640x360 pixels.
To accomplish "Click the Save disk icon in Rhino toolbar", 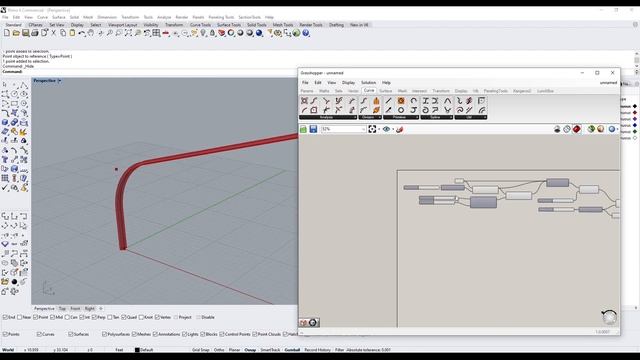I will tap(25, 33).
